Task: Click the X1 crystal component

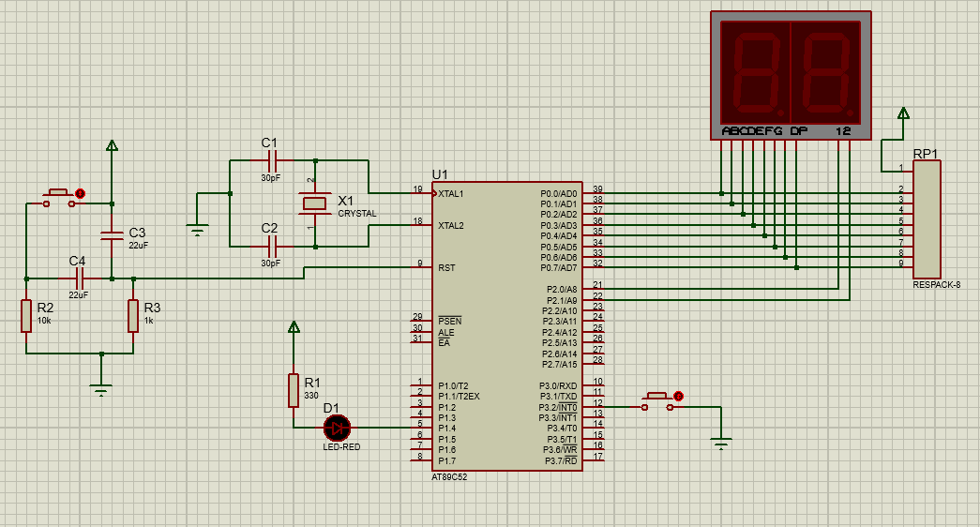Action: click(x=314, y=203)
